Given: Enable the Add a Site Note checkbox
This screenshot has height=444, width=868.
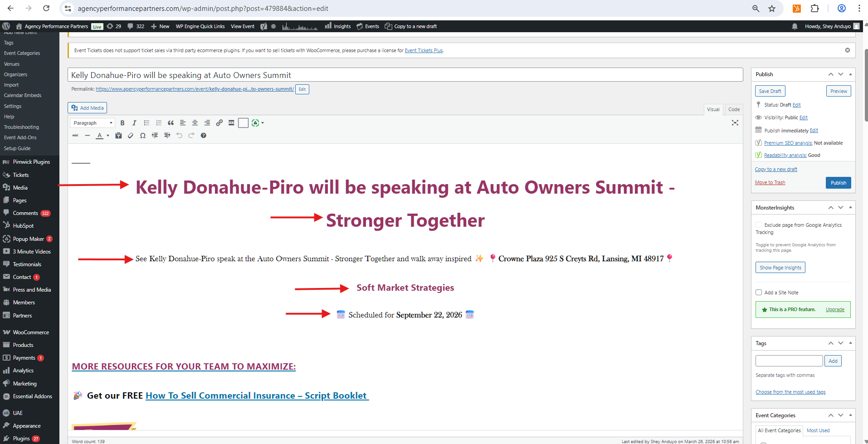Looking at the screenshot, I should click(x=759, y=293).
